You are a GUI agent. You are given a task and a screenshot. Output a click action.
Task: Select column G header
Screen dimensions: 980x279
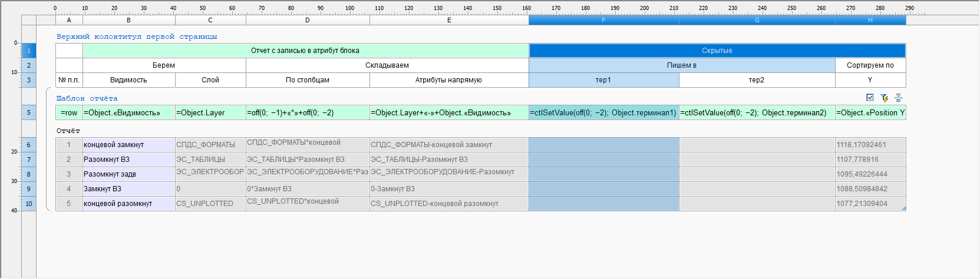click(x=757, y=20)
